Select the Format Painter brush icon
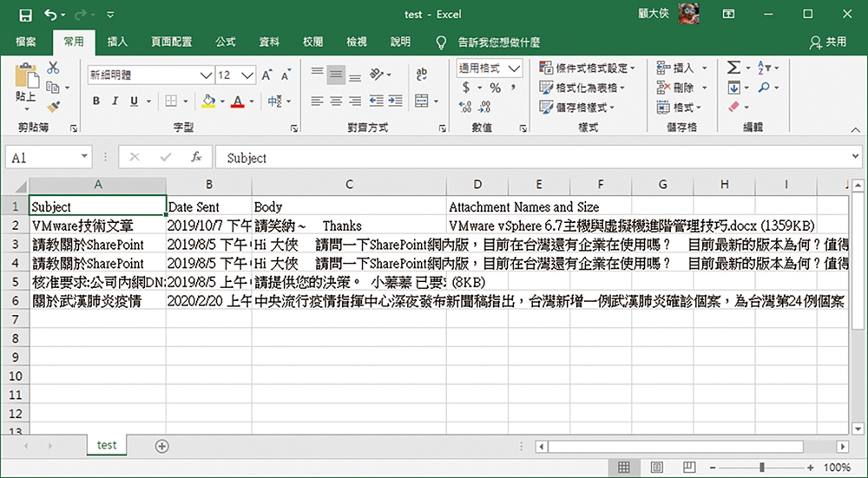The height and width of the screenshot is (478, 868). click(53, 106)
